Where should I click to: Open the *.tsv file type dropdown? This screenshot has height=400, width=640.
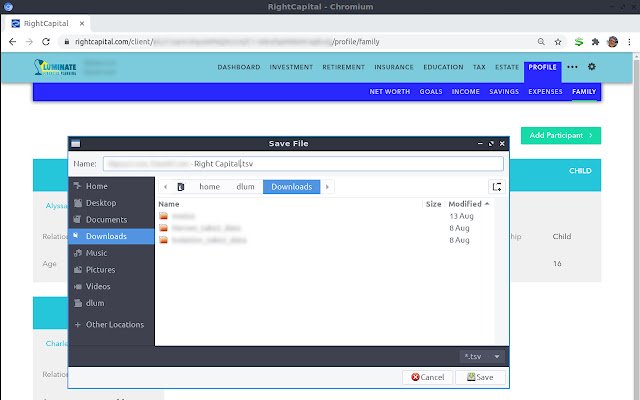482,357
